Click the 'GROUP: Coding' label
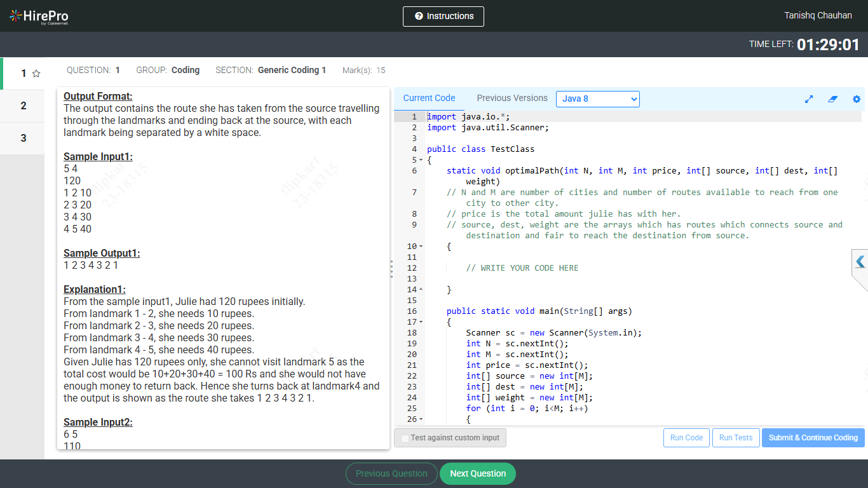Screen dimensions: 868x488 (x=168, y=70)
